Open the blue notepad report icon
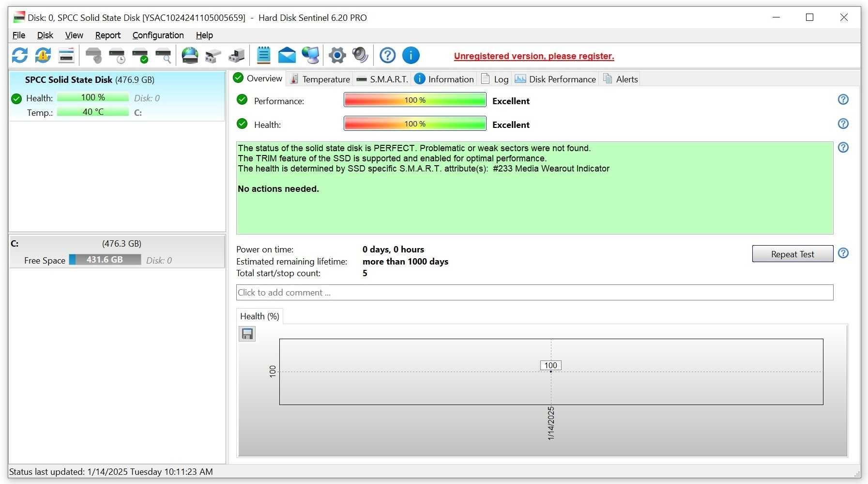The image size is (868, 484). tap(263, 55)
